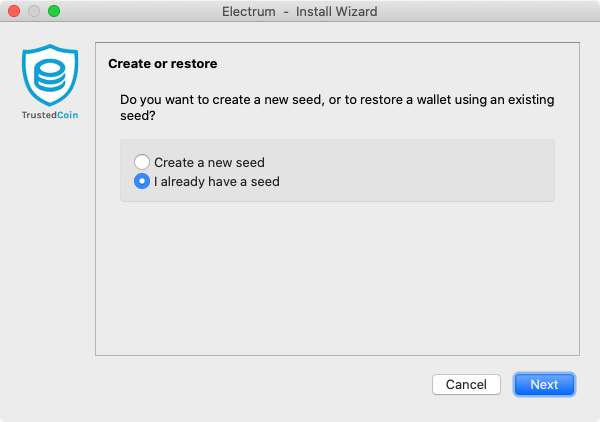
Task: Click the blank wizard panel area below options
Action: [x=337, y=277]
